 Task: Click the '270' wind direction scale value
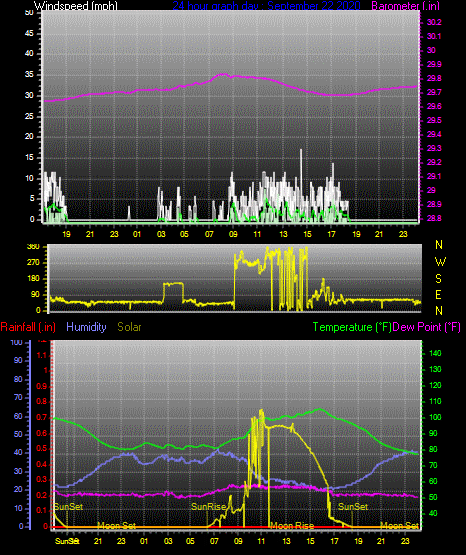pos(33,263)
